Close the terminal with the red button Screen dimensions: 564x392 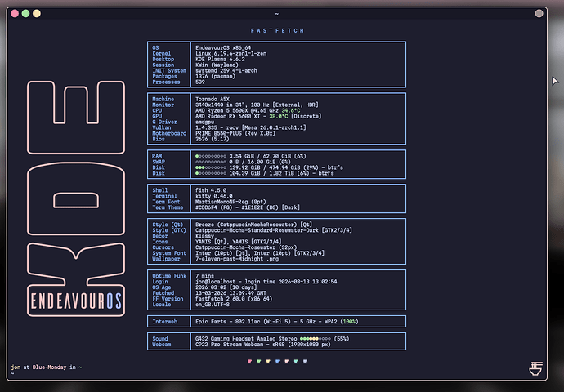point(15,13)
